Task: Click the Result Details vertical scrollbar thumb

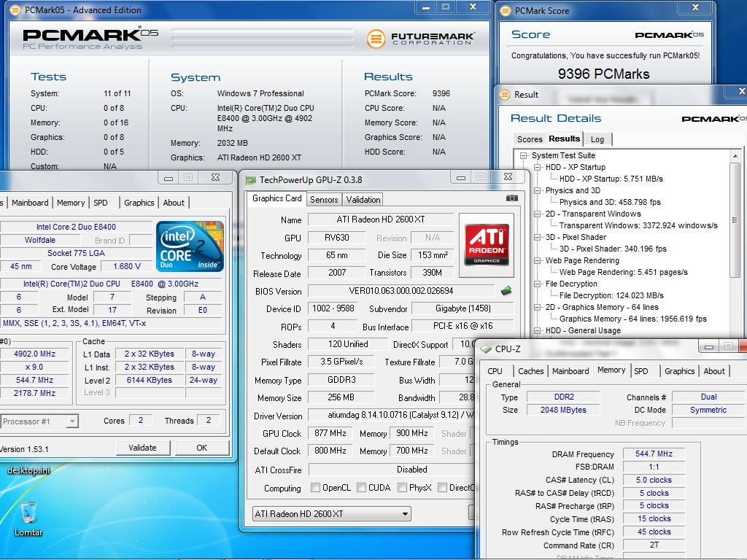Action: tap(735, 220)
